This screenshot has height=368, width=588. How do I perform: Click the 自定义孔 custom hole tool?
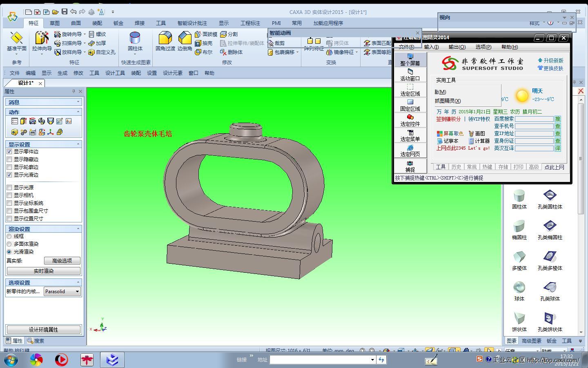(x=102, y=52)
